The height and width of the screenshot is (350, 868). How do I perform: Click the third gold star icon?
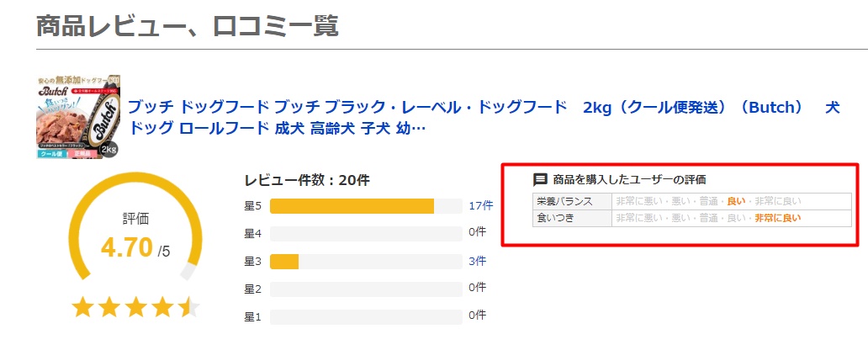tap(136, 306)
